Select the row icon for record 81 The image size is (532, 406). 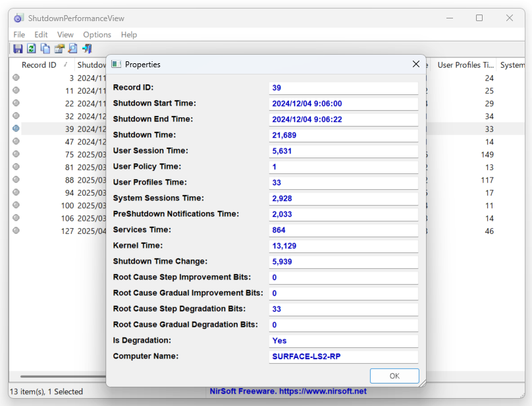tap(16, 167)
